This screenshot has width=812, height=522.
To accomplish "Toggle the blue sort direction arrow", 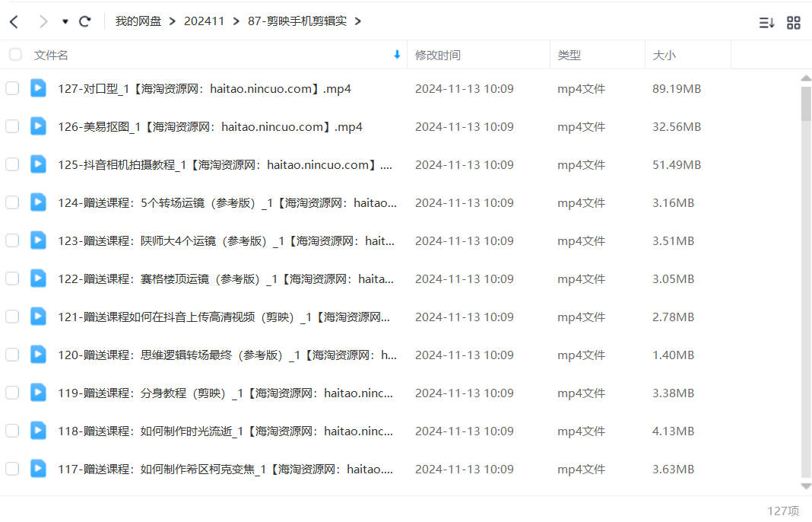I will click(x=397, y=55).
